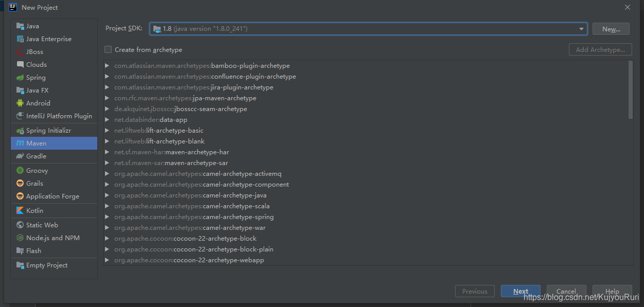Viewport: 644px width, 307px height.
Task: Select maven-archetype-har row
Action: coord(365,152)
